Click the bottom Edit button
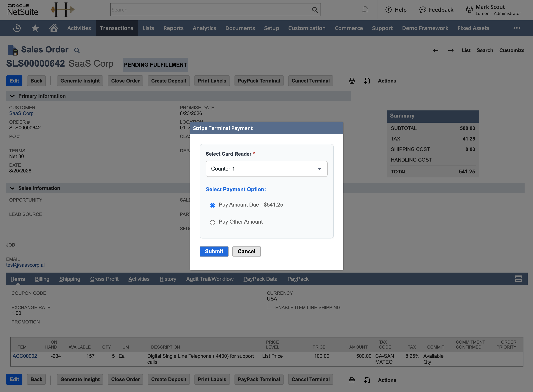This screenshot has height=392, width=533. pos(14,379)
